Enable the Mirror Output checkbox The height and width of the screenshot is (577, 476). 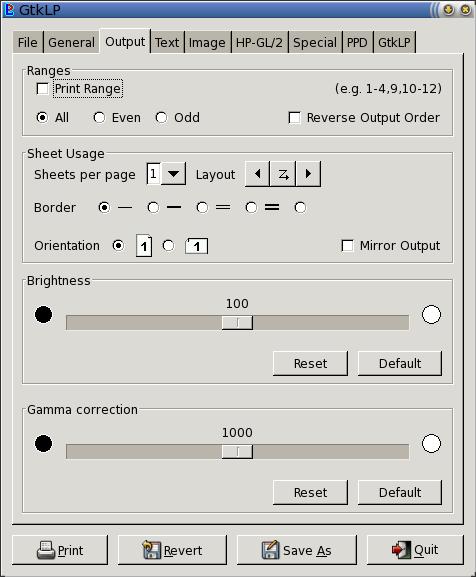(347, 245)
